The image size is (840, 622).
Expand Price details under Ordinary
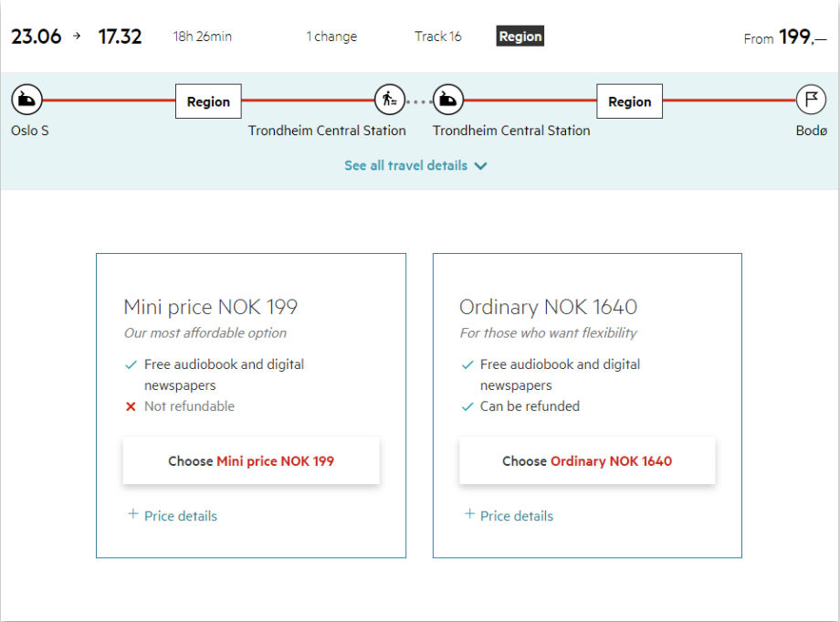[509, 516]
